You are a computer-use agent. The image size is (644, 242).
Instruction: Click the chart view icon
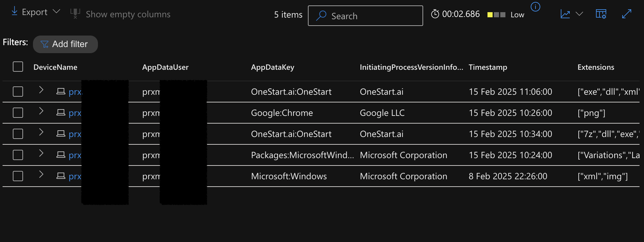coord(565,14)
